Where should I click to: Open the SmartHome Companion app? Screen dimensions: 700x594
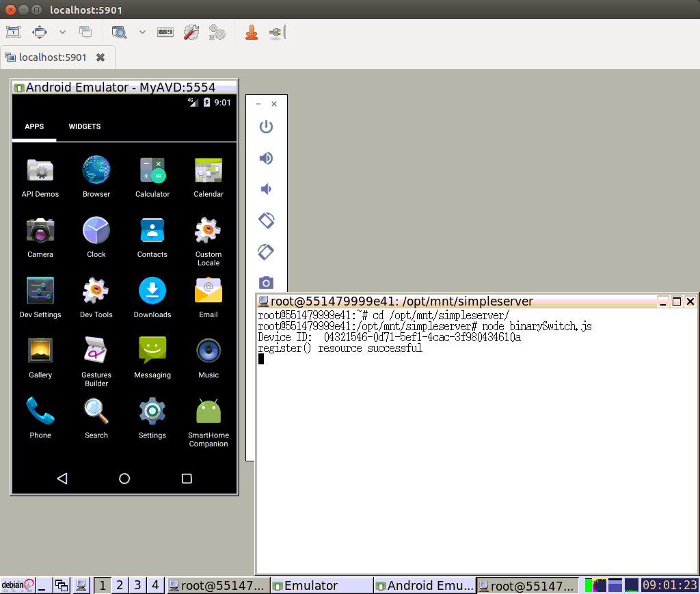208,411
